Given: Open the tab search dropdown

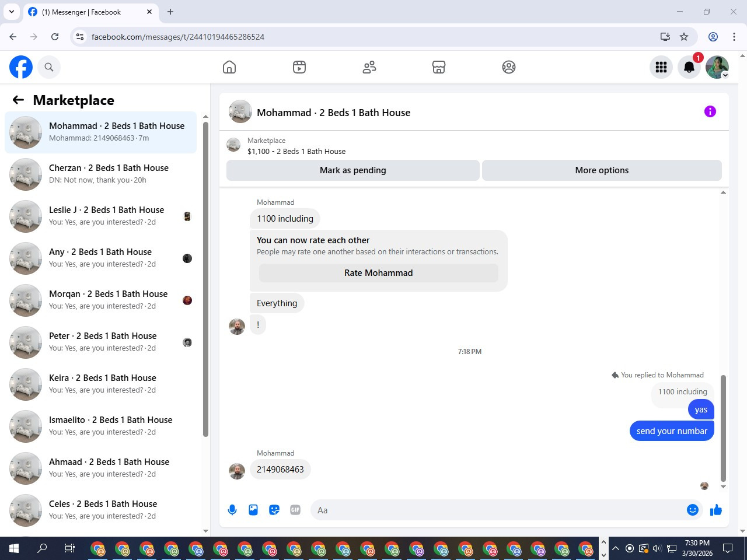Looking at the screenshot, I should pyautogui.click(x=12, y=12).
